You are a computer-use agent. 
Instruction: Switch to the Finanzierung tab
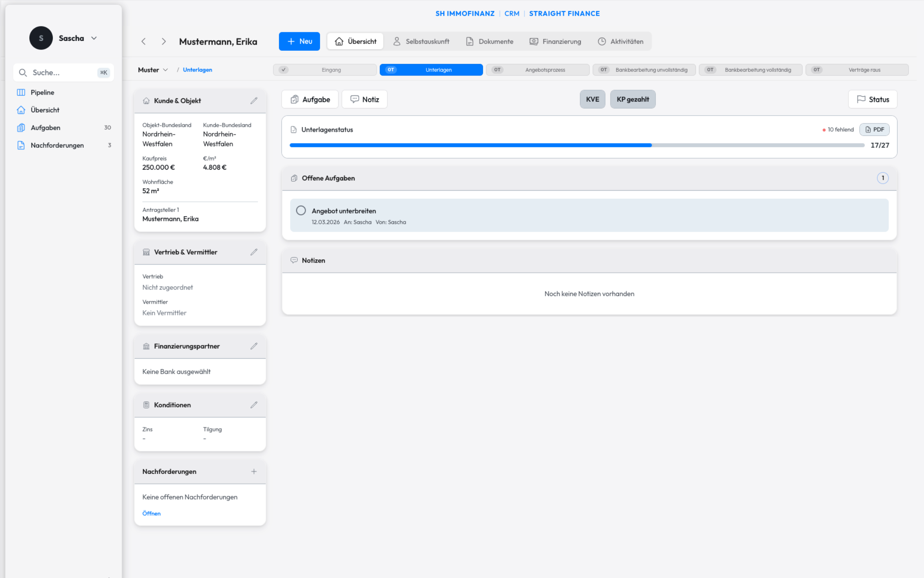tap(555, 41)
